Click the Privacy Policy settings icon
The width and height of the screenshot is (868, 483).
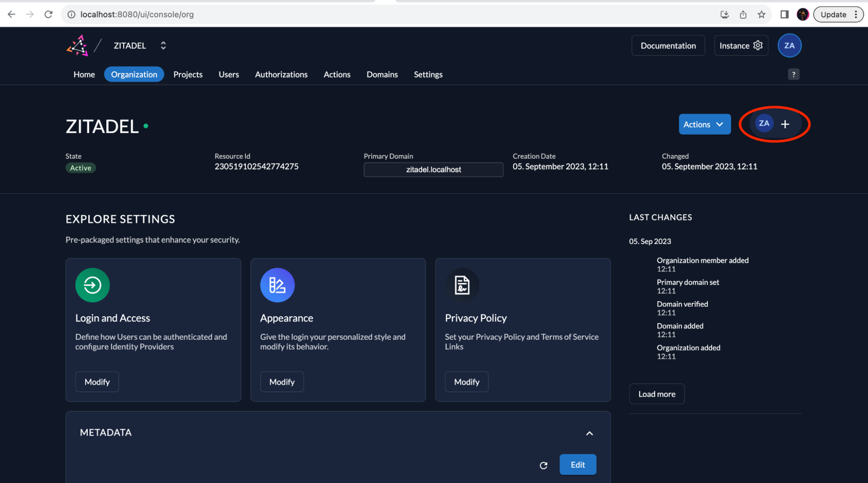(462, 284)
